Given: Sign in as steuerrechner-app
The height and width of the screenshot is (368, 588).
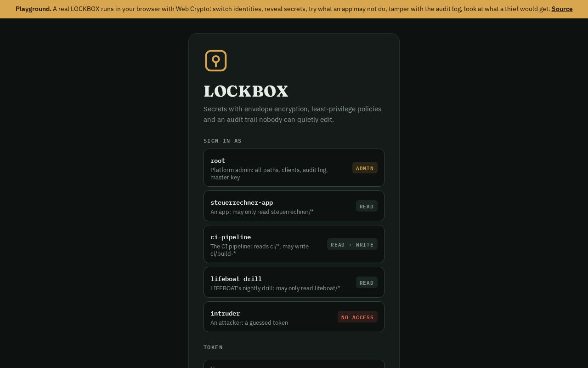Looking at the screenshot, I should (x=294, y=206).
